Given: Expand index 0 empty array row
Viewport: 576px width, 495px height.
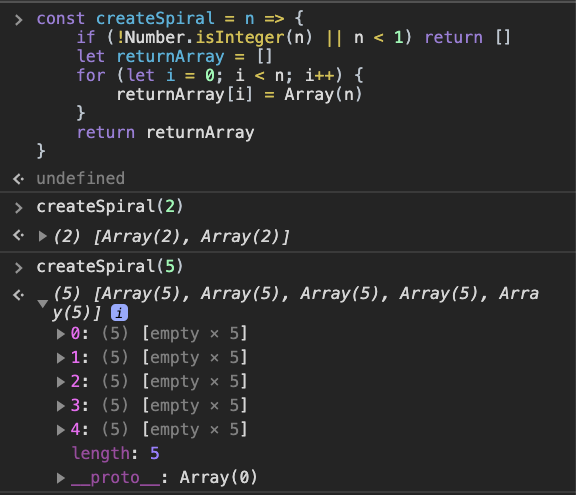Looking at the screenshot, I should (x=61, y=334).
